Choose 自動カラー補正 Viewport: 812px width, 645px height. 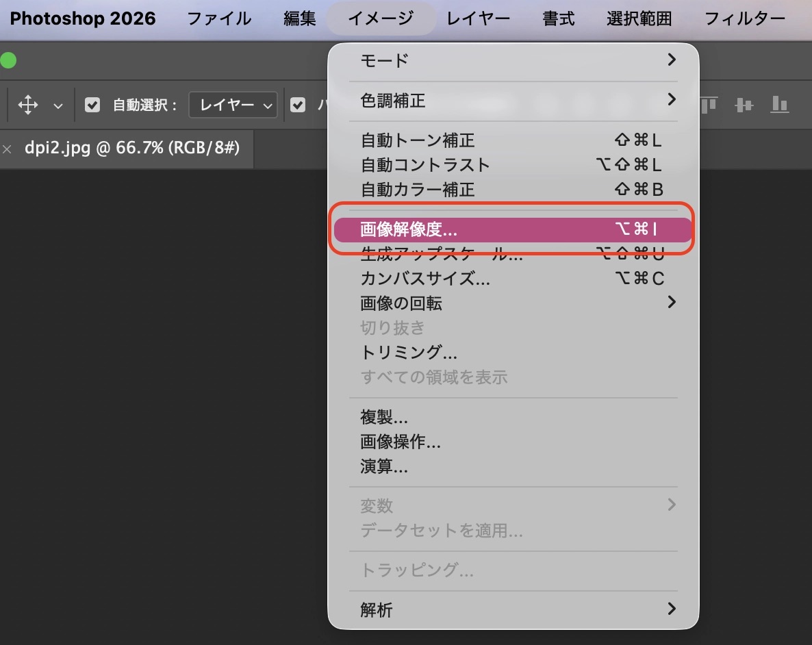point(513,190)
